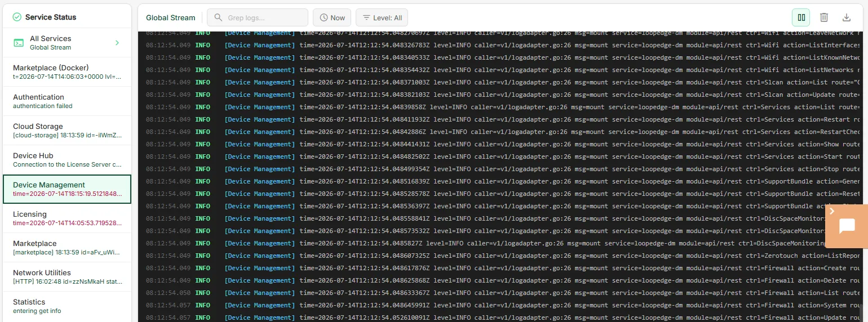Viewport: 868px width, 322px height.
Task: Click log row with ctrl=Services action=Show
Action: [499, 144]
